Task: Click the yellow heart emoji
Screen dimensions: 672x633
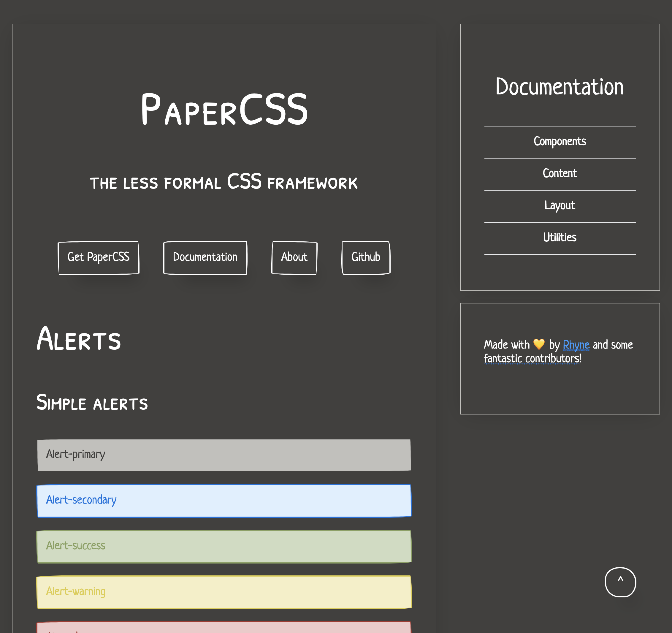Action: coord(539,344)
